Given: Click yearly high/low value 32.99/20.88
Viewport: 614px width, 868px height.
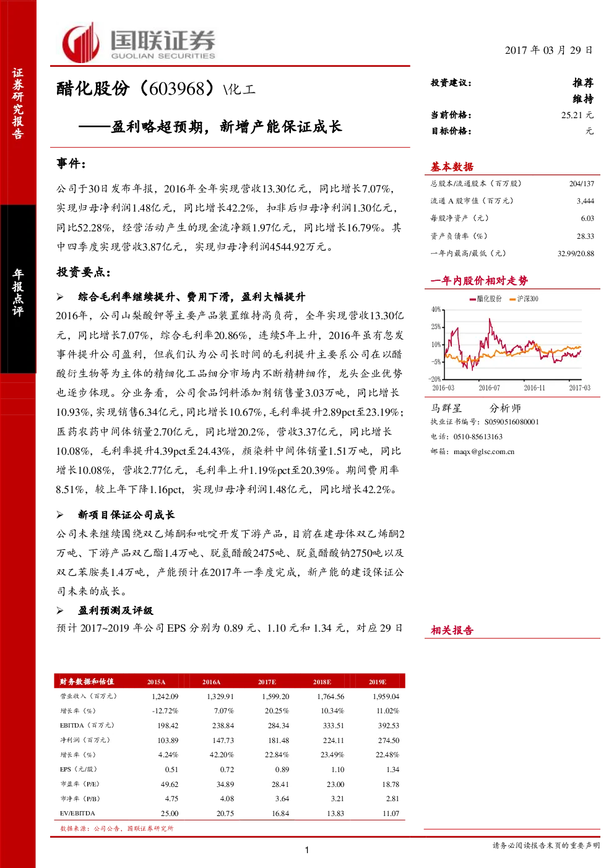Looking at the screenshot, I should tap(576, 254).
